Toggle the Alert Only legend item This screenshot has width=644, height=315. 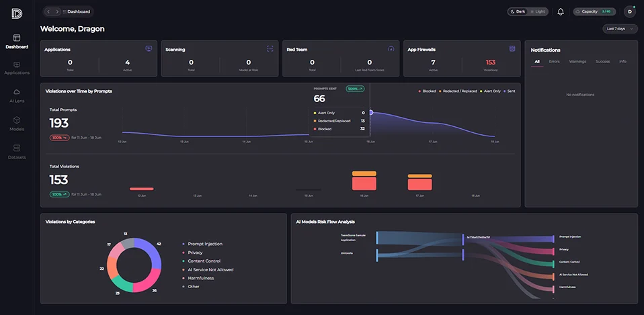pyautogui.click(x=490, y=91)
